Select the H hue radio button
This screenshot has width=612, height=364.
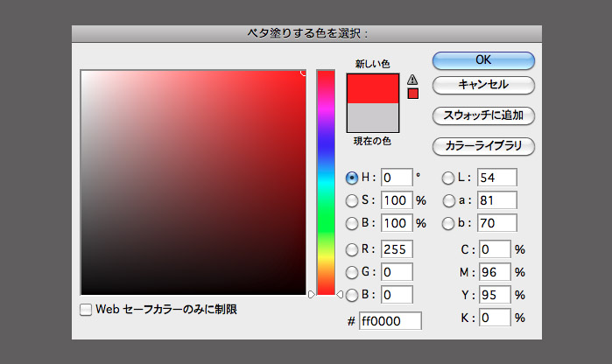(352, 178)
